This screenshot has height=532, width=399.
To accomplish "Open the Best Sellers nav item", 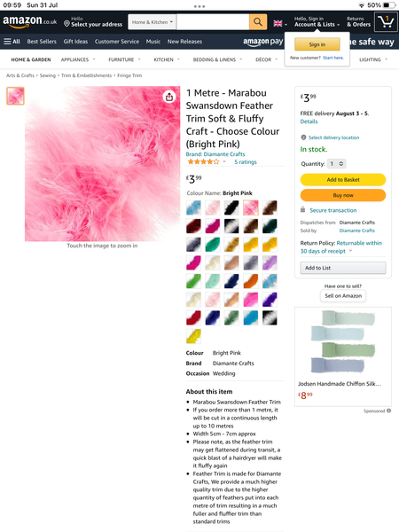I will pyautogui.click(x=42, y=42).
